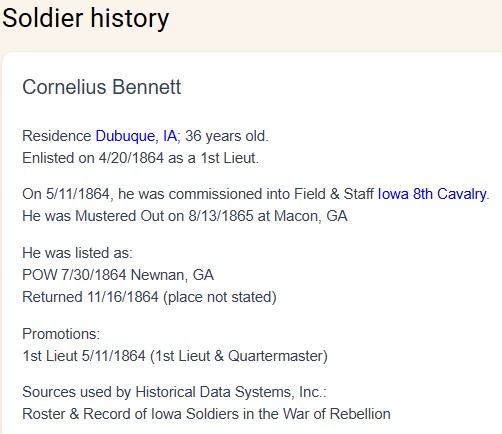502x434 pixels.
Task: Click the '(place not stated)' text
Action: 220,297
